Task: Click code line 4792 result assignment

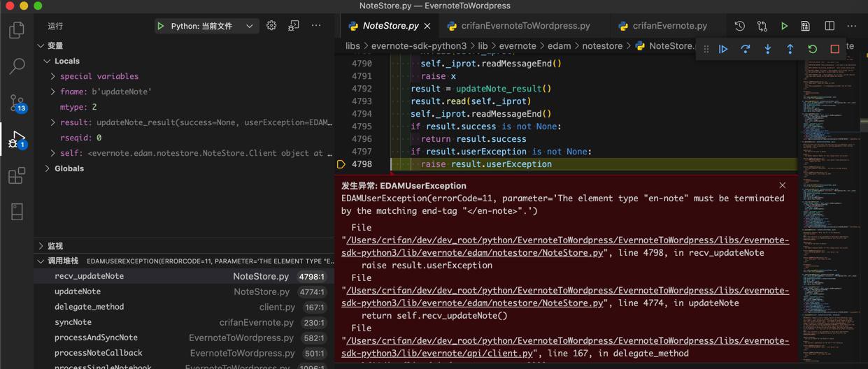Action: tap(481, 89)
